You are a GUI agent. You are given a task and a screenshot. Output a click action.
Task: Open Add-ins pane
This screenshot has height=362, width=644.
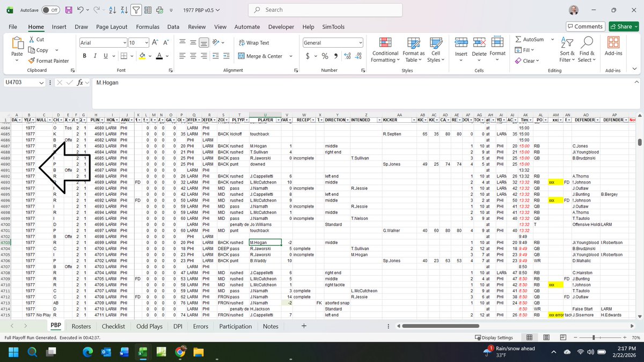[x=613, y=47]
